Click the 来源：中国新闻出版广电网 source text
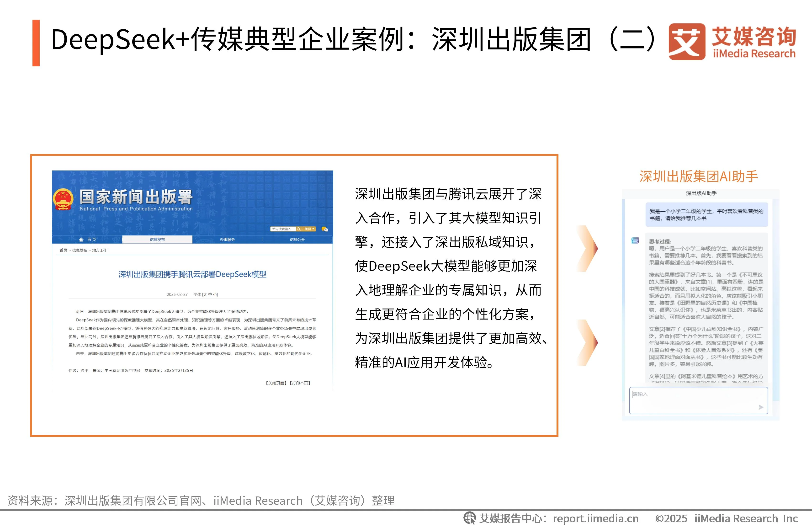This screenshot has height=528, width=812. pos(116,370)
